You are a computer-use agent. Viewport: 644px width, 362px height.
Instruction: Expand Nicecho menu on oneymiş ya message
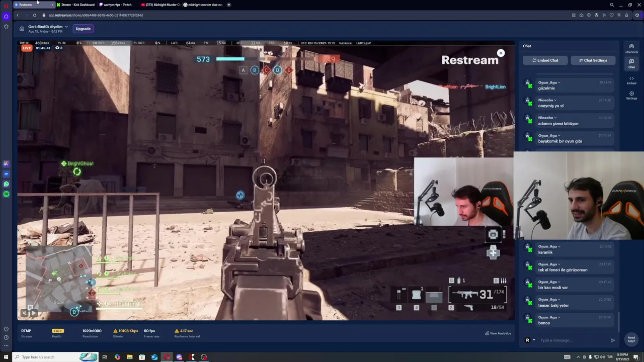click(x=555, y=100)
